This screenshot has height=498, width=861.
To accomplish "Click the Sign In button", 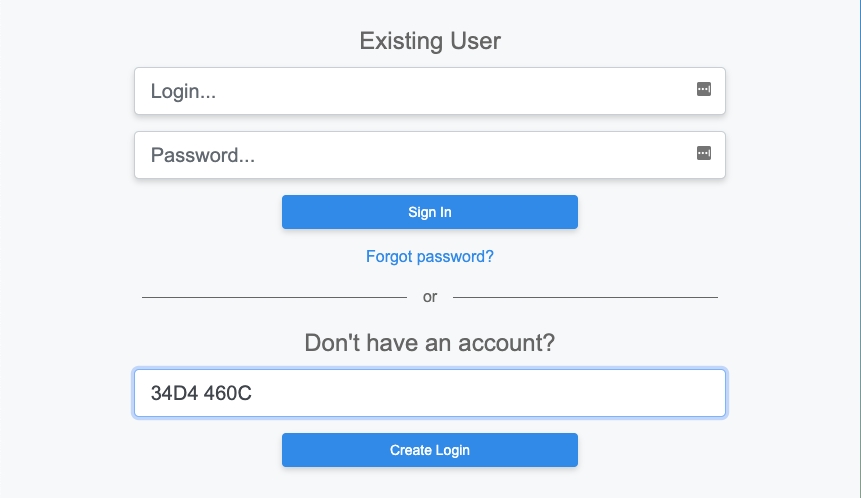I will pos(430,212).
